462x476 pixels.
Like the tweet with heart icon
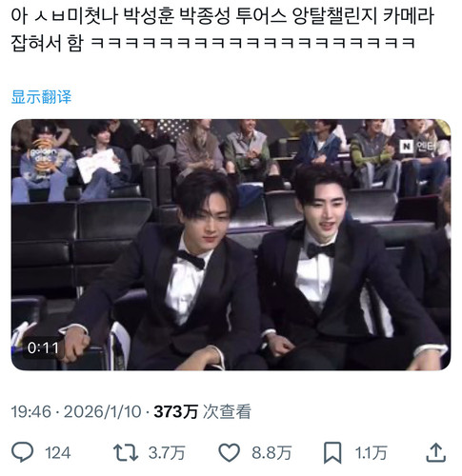(x=230, y=452)
